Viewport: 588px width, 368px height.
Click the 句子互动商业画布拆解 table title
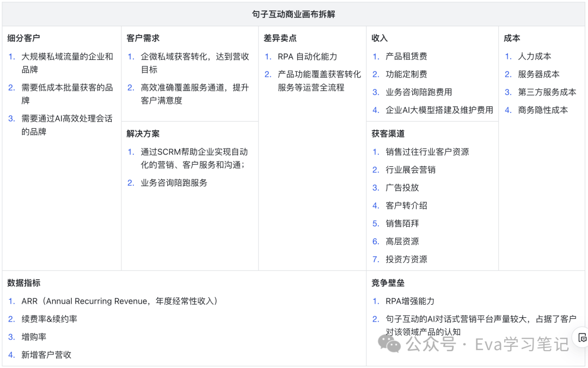pos(293,14)
